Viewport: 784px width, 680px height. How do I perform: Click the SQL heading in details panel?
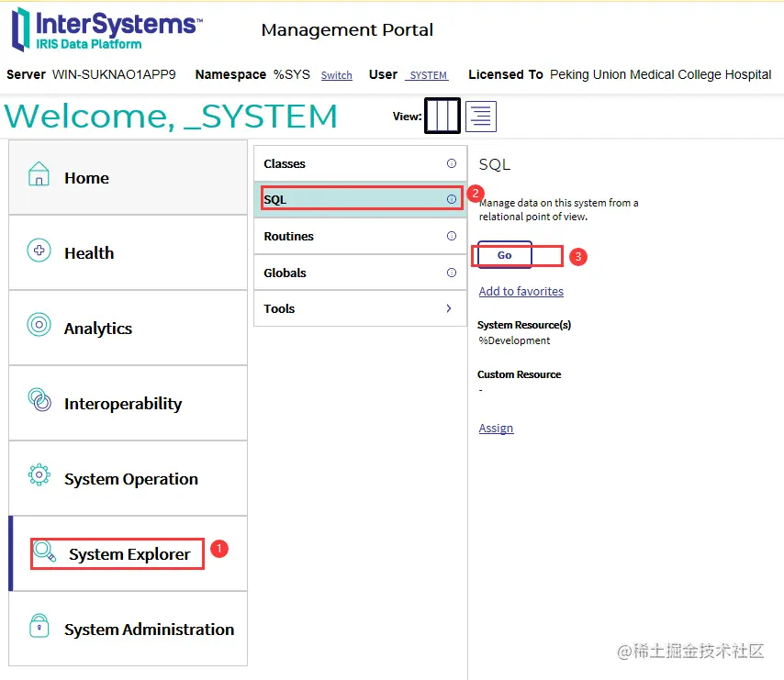click(x=495, y=164)
